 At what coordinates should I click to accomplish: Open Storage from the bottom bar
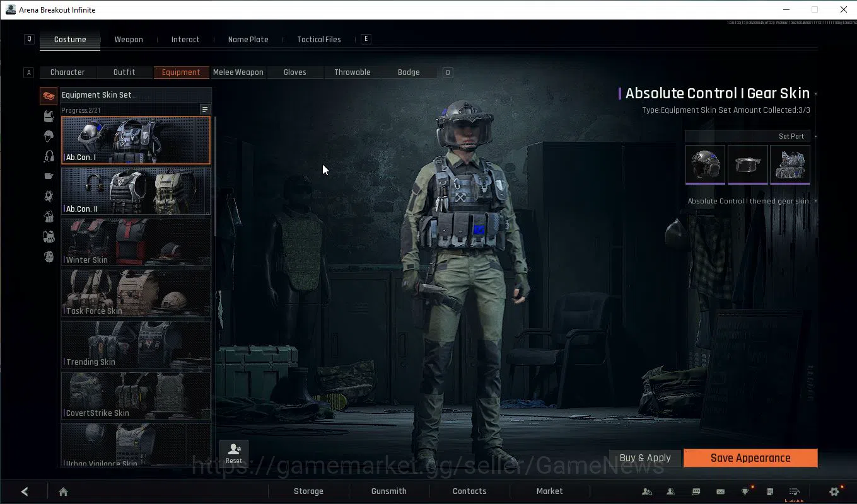308,491
